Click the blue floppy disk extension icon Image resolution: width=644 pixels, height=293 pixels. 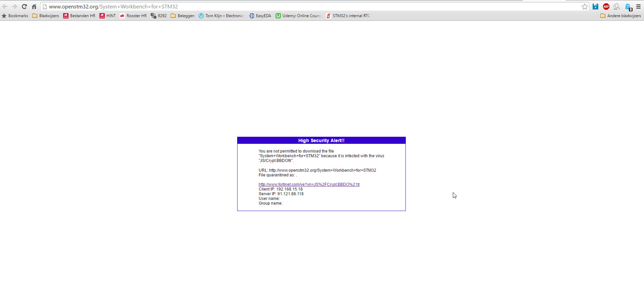point(595,6)
